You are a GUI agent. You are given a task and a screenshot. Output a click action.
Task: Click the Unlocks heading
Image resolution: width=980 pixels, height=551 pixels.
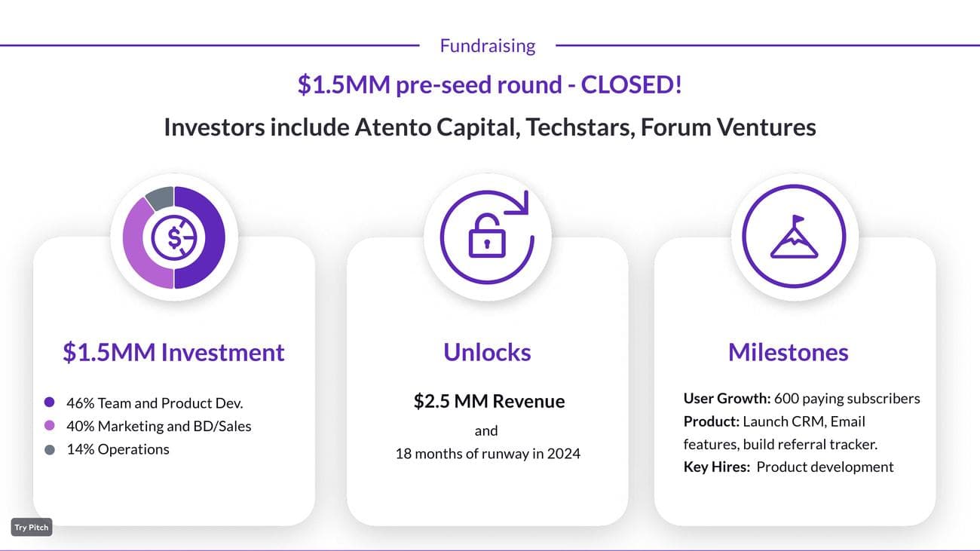[x=487, y=352]
